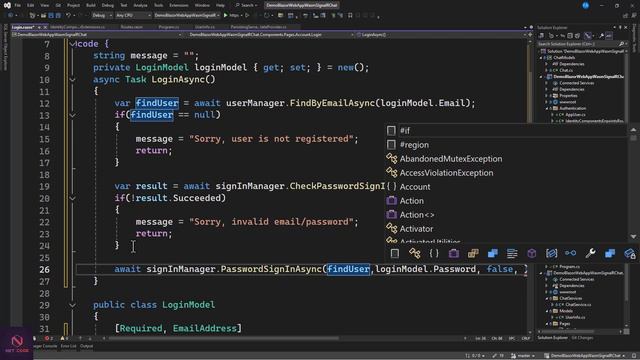Switch to the Routes.razor tab
This screenshot has height=360, width=640.
131,27
